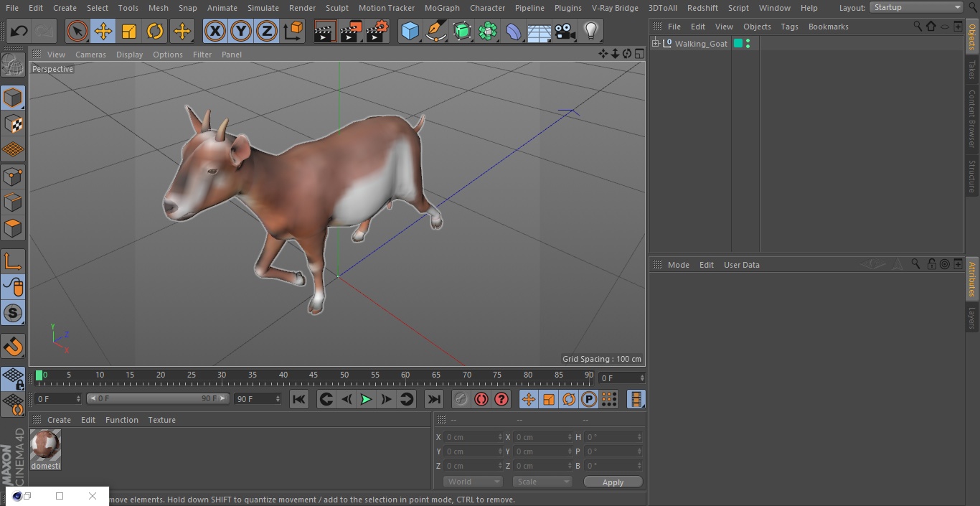Select the domesti material thumbnail
This screenshot has height=506, width=980.
pos(45,445)
